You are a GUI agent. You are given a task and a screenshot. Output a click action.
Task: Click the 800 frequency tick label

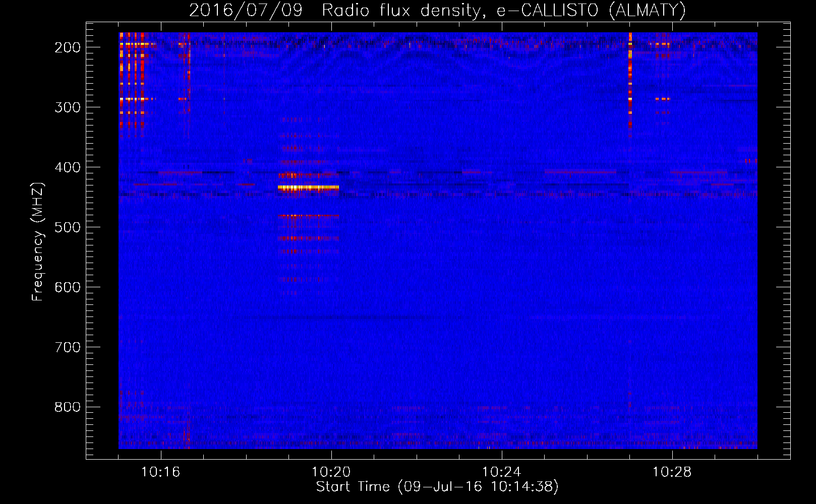click(x=68, y=407)
